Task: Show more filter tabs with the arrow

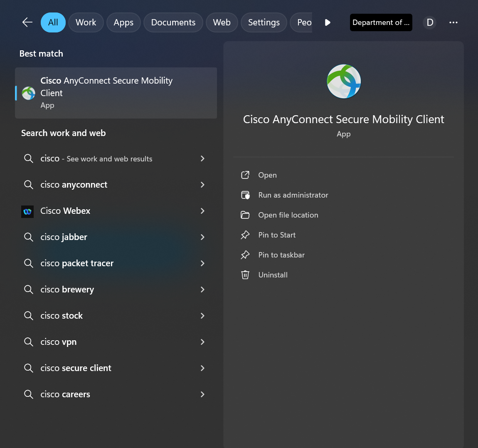Action: coord(328,22)
